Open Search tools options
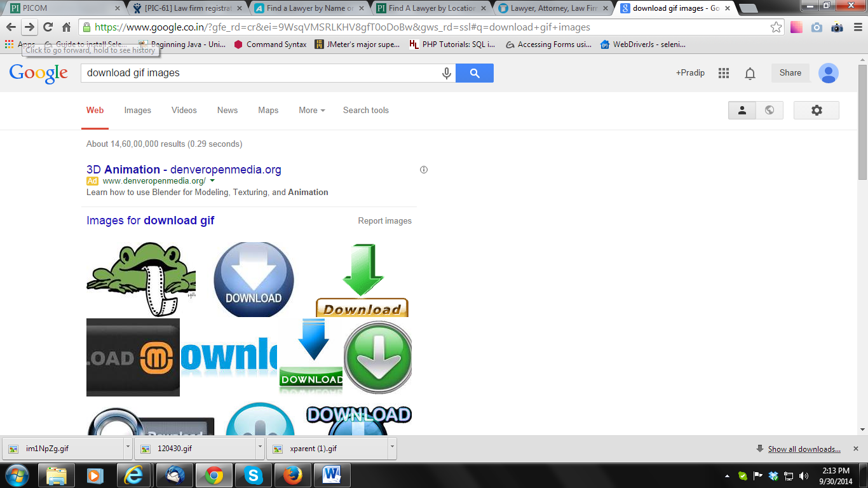Viewport: 868px width, 488px height. click(x=366, y=110)
